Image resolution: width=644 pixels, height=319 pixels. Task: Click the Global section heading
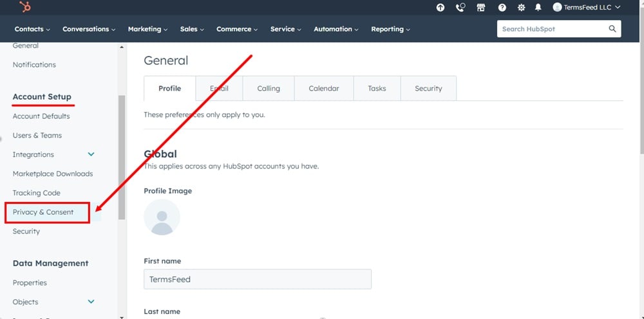pyautogui.click(x=160, y=154)
